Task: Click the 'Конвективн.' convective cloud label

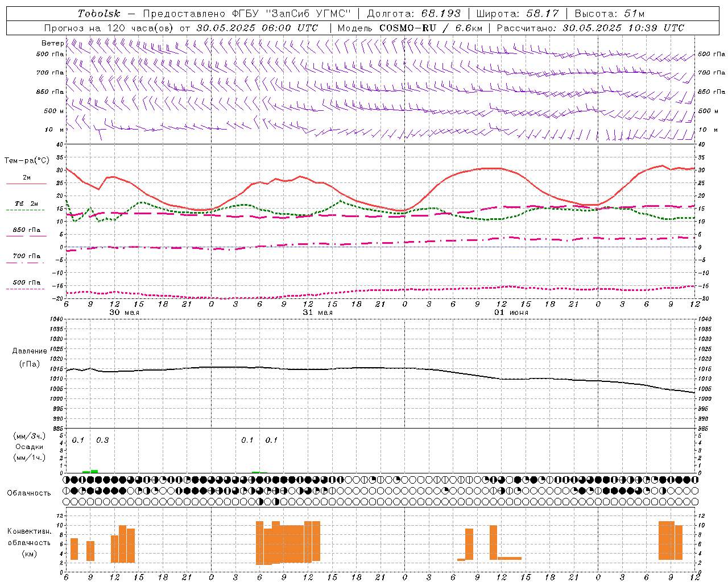Action: coord(29,531)
